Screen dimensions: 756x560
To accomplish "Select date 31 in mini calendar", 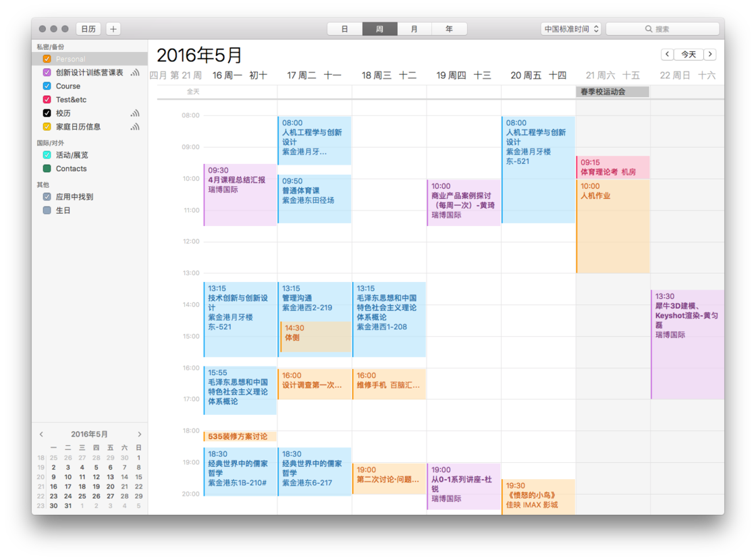I will (68, 506).
